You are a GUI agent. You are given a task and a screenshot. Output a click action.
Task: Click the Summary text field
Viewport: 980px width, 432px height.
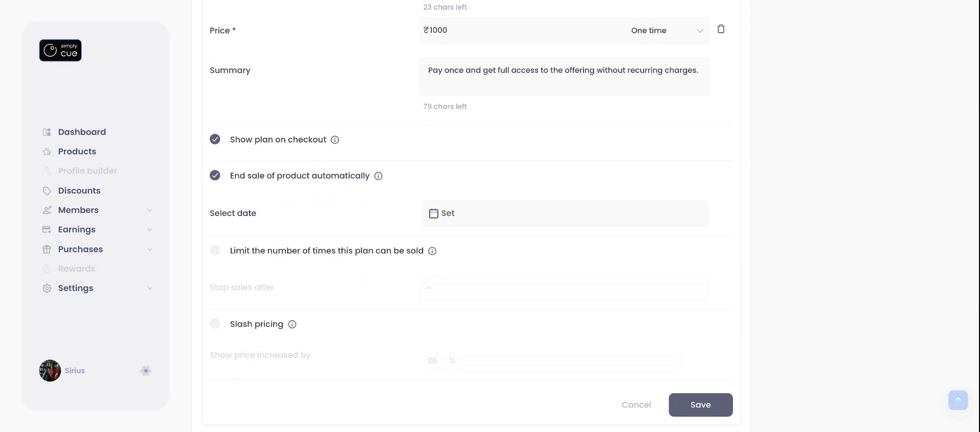click(x=564, y=77)
